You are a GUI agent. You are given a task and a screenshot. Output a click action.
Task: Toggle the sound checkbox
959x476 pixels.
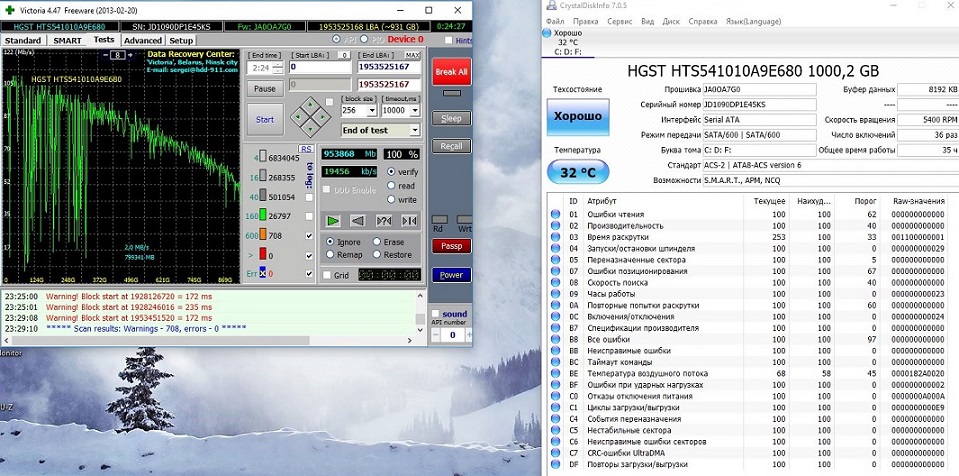tap(435, 314)
